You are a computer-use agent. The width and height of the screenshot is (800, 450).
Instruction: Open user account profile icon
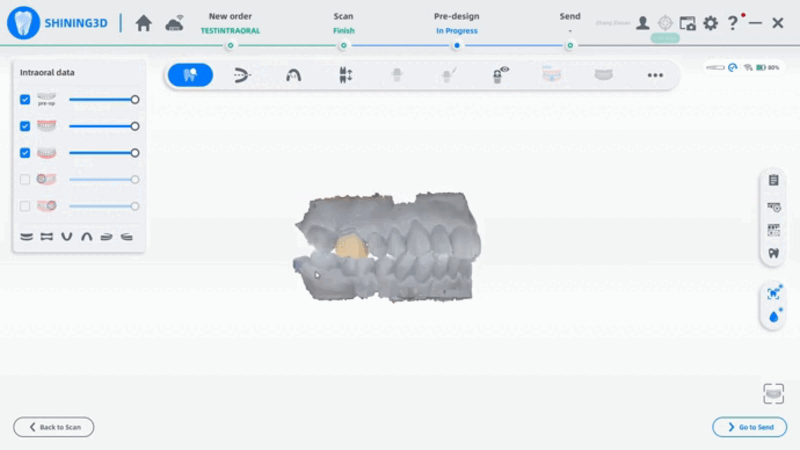coord(643,23)
